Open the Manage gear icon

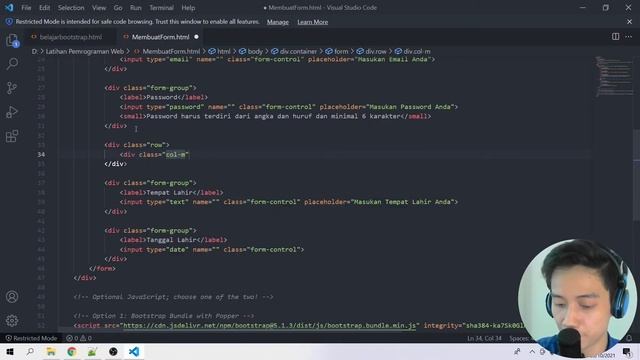click(12, 320)
